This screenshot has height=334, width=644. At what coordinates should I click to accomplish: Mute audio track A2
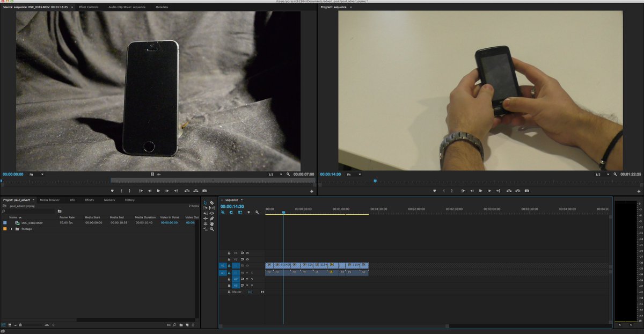point(247,279)
